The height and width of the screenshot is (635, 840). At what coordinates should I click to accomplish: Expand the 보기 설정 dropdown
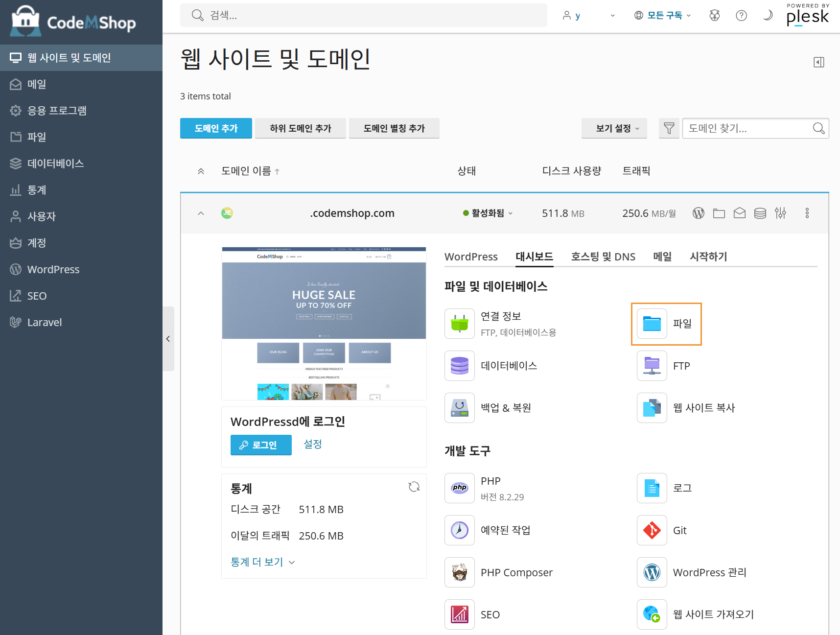(x=614, y=128)
